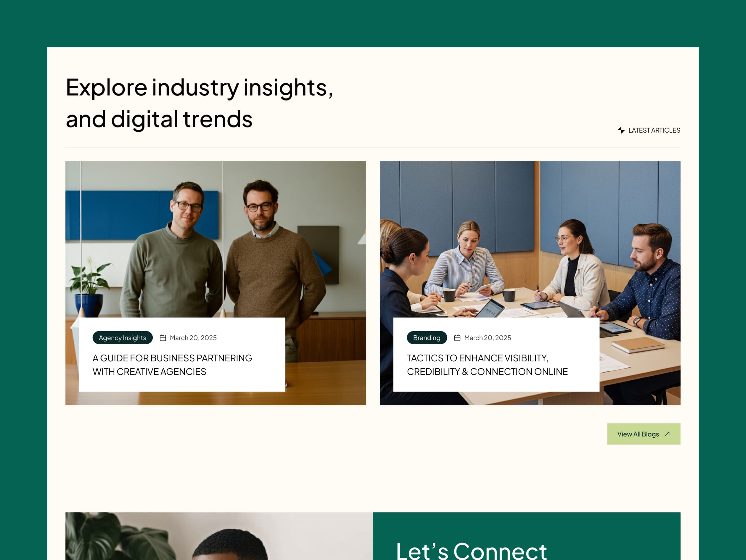Click the photo of two men in sweaters
This screenshot has height=560, width=746.
click(216, 239)
